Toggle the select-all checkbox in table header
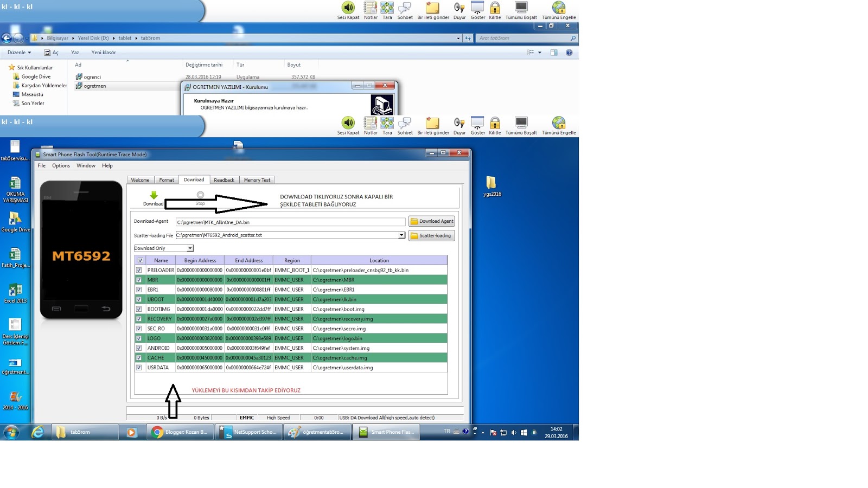The height and width of the screenshot is (488, 868). [x=141, y=260]
